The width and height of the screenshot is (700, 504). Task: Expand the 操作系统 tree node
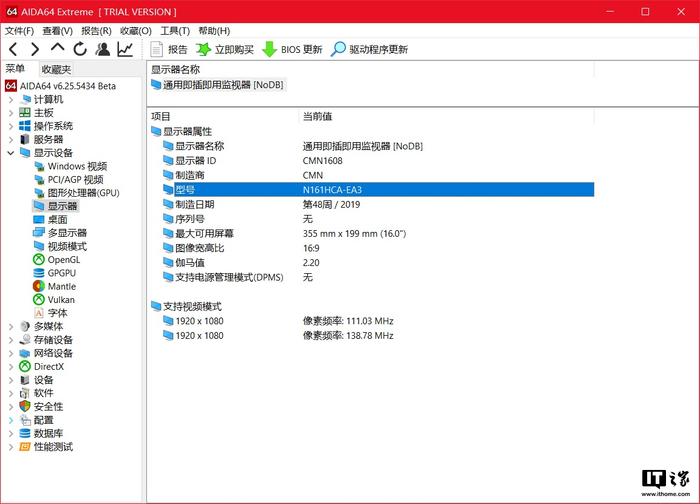tap(11, 126)
